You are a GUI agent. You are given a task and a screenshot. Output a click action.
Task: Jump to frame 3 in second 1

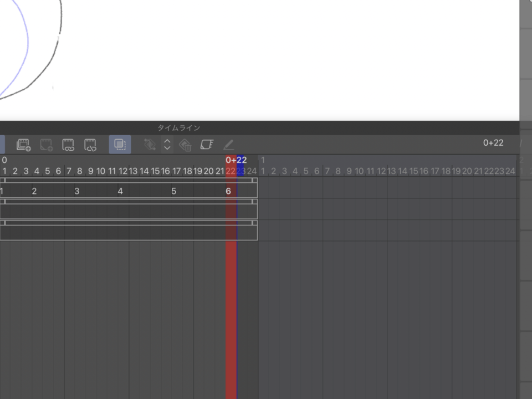pos(284,171)
